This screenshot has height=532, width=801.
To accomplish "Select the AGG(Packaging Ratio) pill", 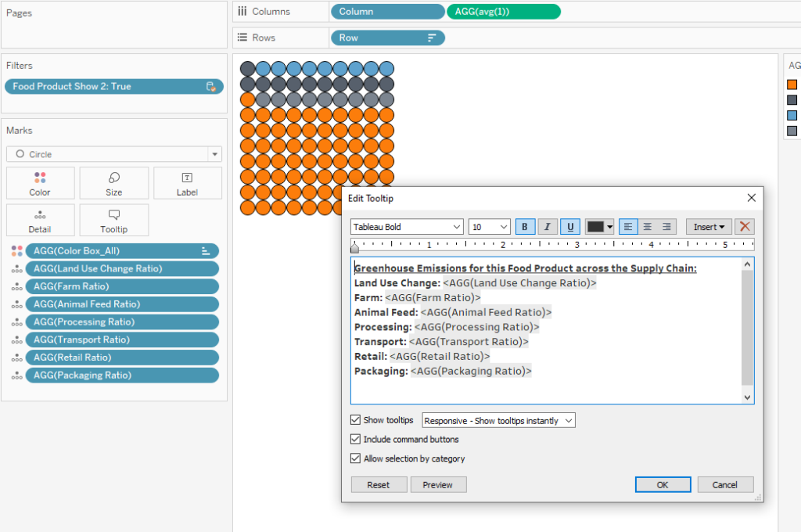I will (122, 375).
